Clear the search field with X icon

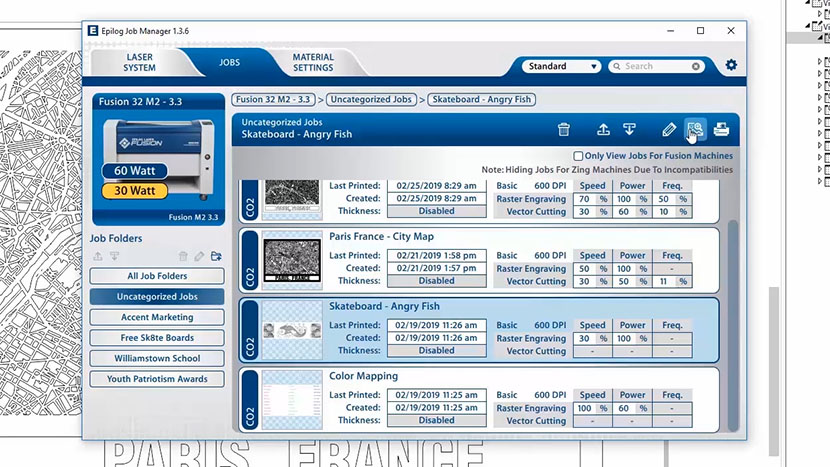pos(696,67)
